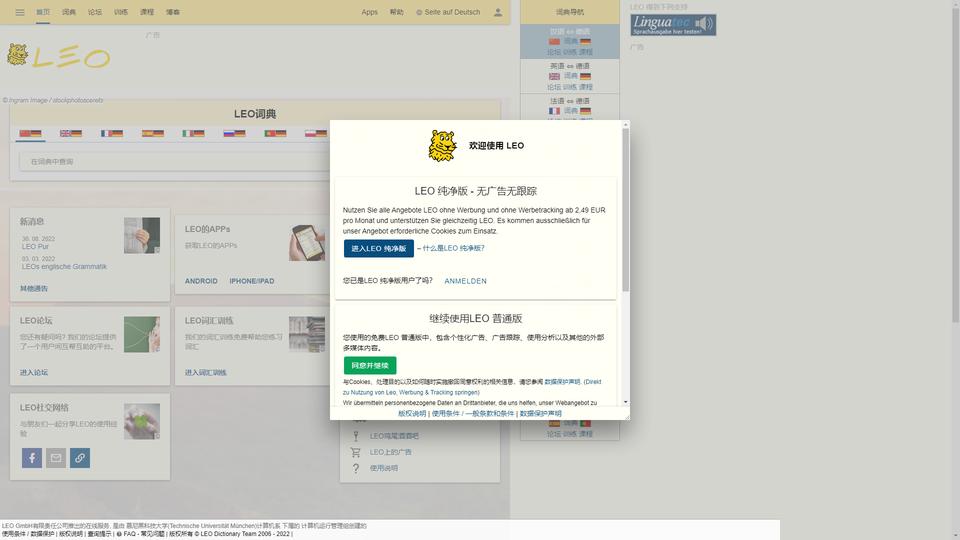This screenshot has width=960, height=540.
Task: Open LEO鸡尾酒酒吧 link
Action: [x=394, y=436]
